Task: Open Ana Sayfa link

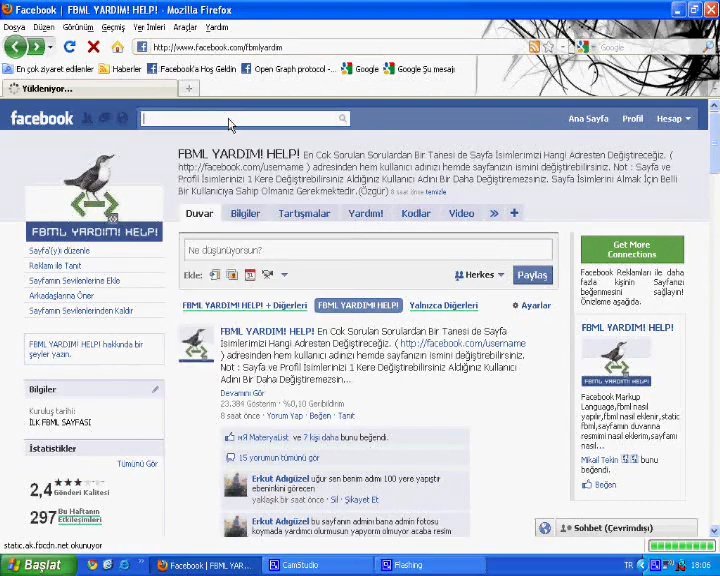Action: point(588,119)
